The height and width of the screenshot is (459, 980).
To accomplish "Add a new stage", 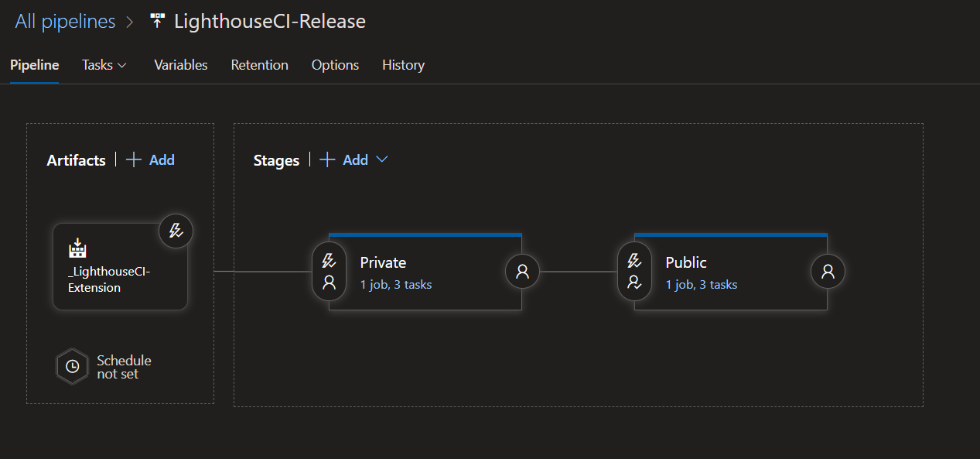I will pyautogui.click(x=345, y=159).
